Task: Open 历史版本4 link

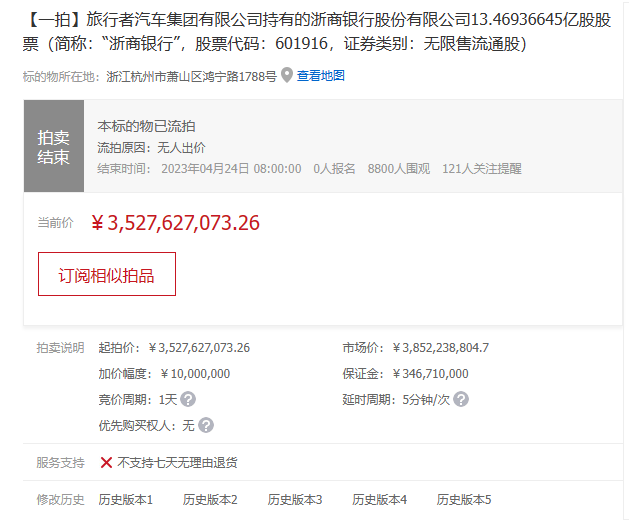Action: click(x=379, y=500)
